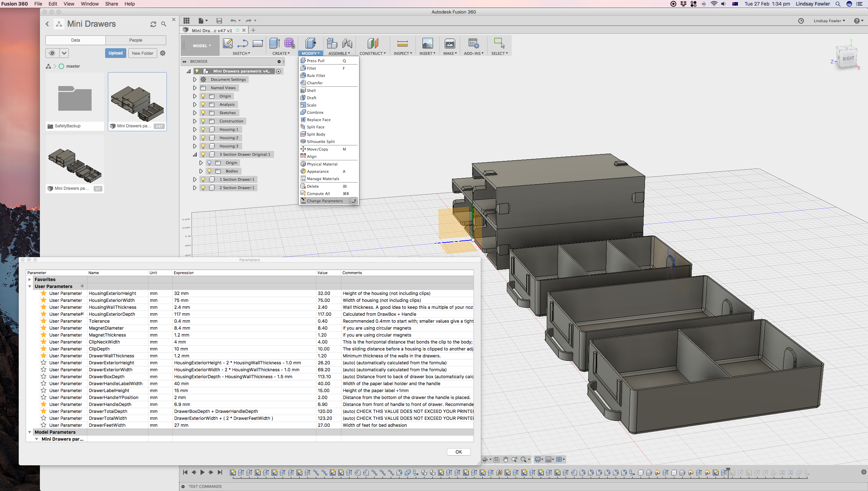868x491 pixels.
Task: Toggle favorite star for HousingExteriorHeight parameter
Action: tap(44, 293)
